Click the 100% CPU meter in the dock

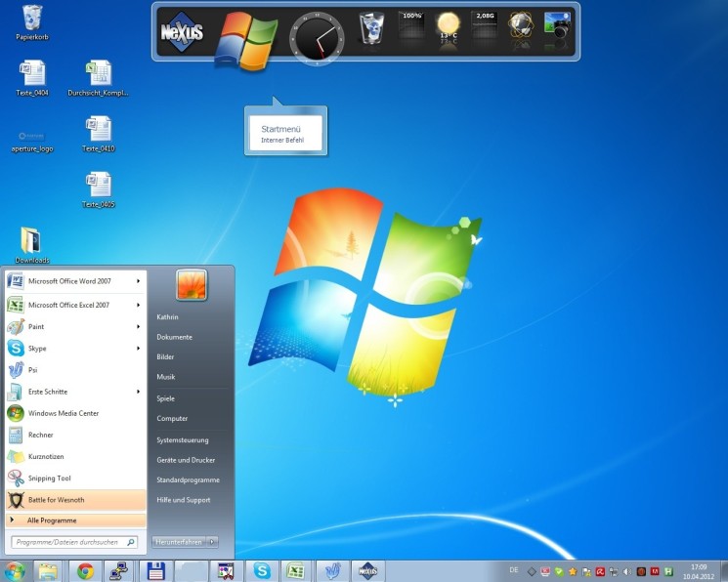[411, 25]
